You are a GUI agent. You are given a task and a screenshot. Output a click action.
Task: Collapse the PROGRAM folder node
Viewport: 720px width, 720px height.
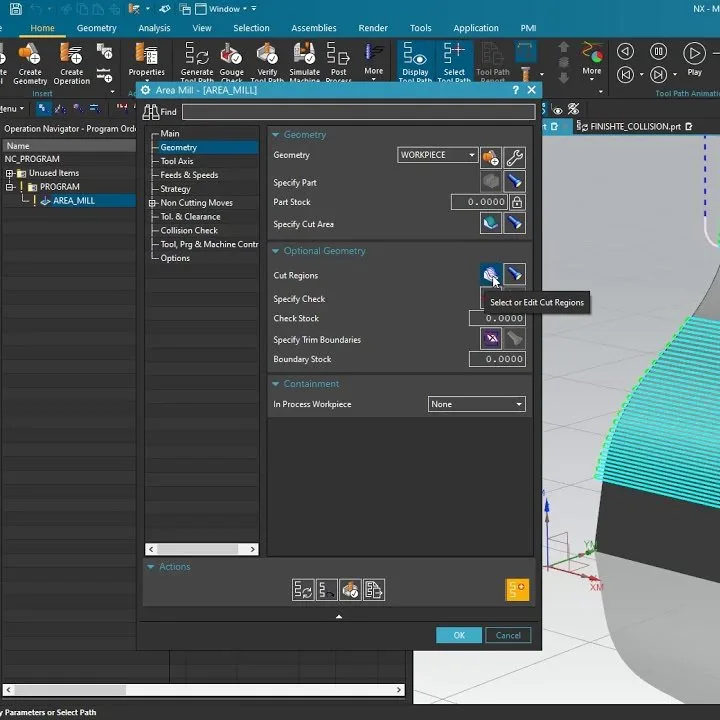point(9,187)
